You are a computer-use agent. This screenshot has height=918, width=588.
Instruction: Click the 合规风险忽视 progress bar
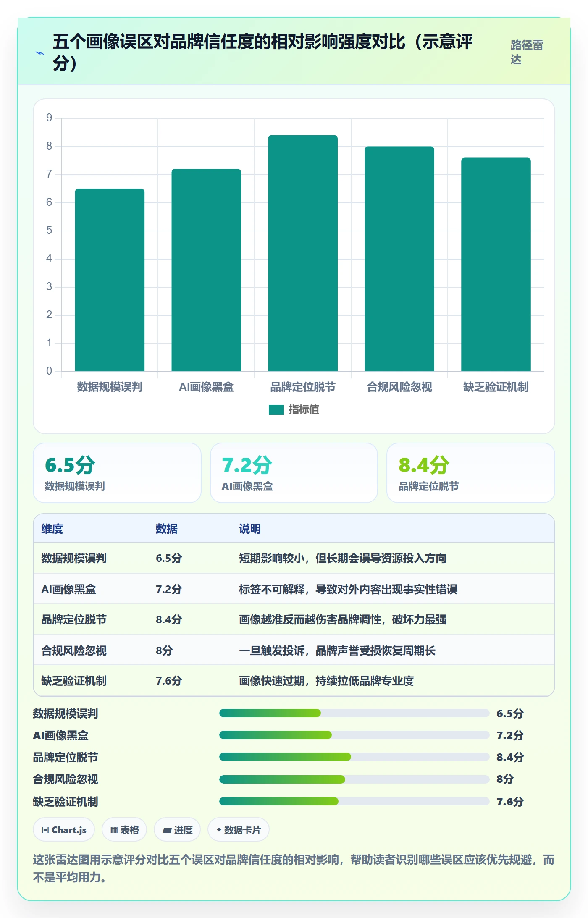pos(354,779)
